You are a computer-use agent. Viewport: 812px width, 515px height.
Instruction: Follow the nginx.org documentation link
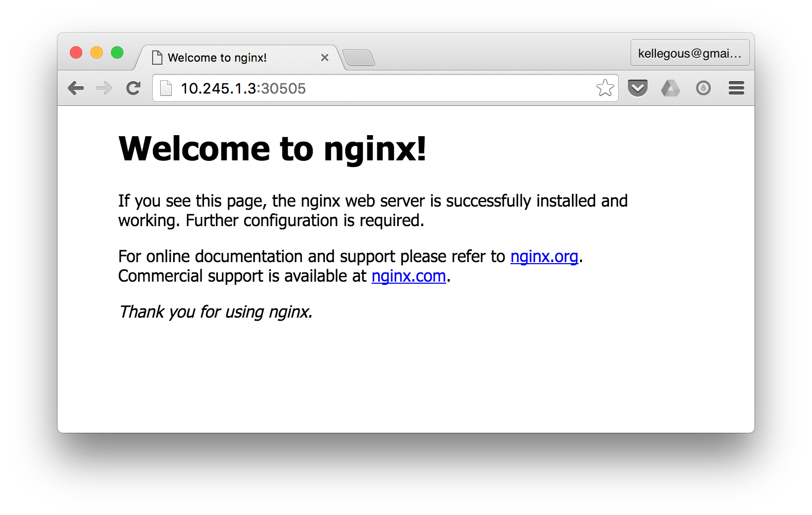pos(544,256)
